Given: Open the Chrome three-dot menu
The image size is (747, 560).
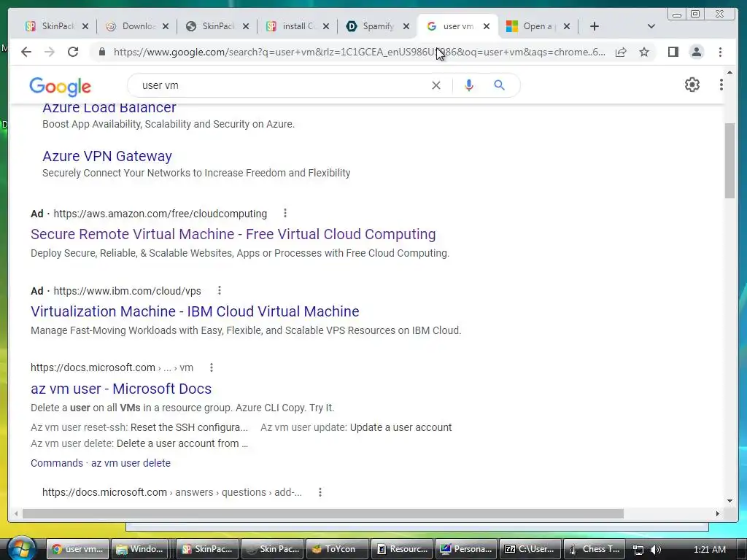Looking at the screenshot, I should [x=720, y=52].
